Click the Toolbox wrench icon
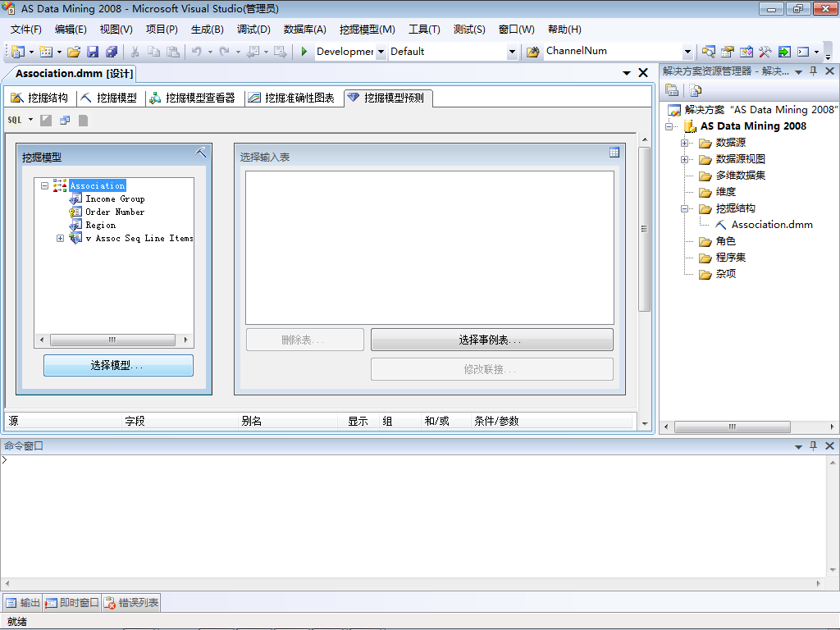Image resolution: width=840 pixels, height=630 pixels. (x=765, y=52)
